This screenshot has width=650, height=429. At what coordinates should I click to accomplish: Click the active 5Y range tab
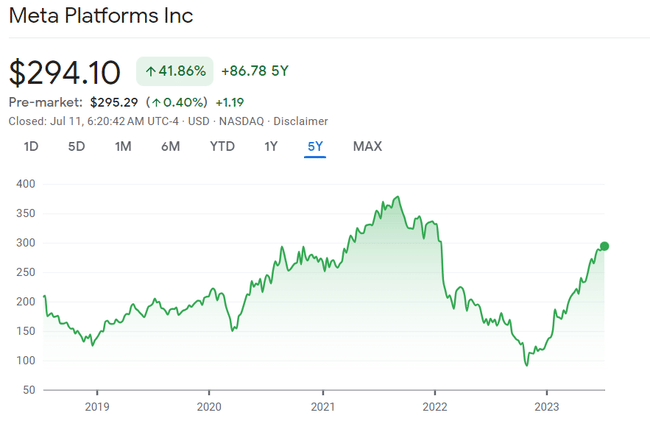[x=315, y=147]
